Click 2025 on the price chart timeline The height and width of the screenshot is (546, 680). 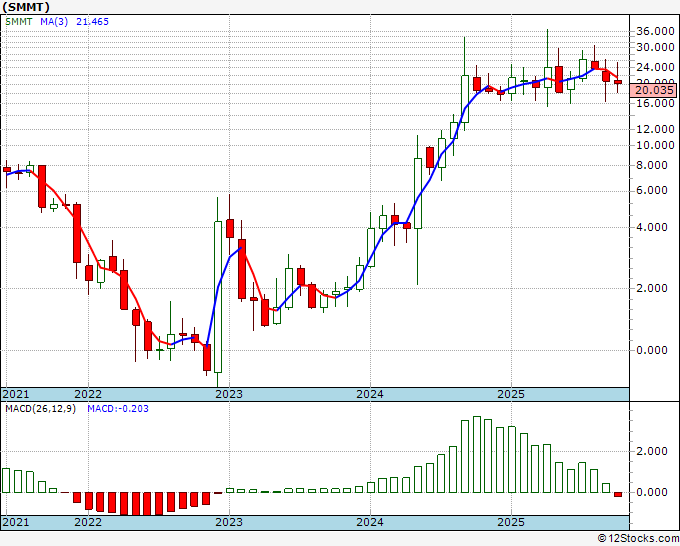click(x=511, y=394)
